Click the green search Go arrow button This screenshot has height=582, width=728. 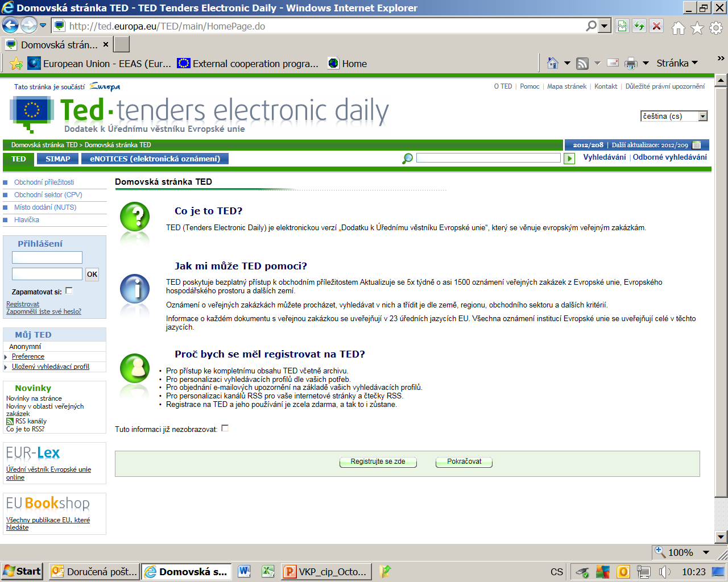coord(569,159)
